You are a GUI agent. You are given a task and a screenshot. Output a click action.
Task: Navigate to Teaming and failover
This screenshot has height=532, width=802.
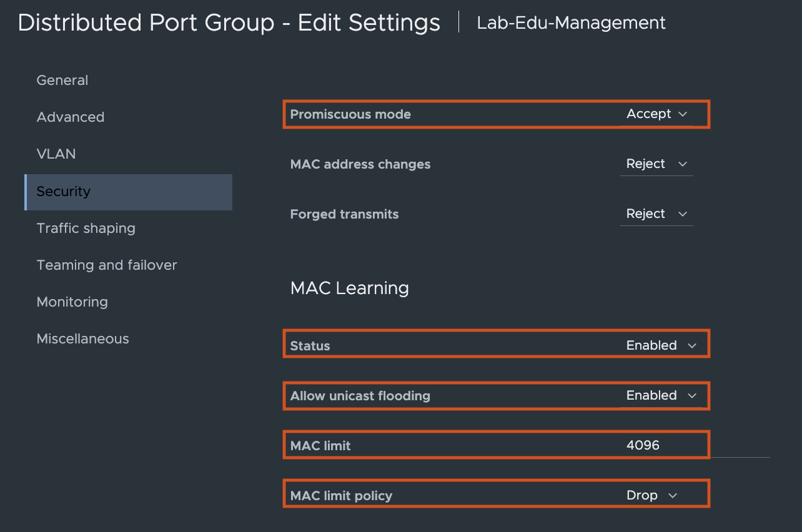click(x=107, y=265)
